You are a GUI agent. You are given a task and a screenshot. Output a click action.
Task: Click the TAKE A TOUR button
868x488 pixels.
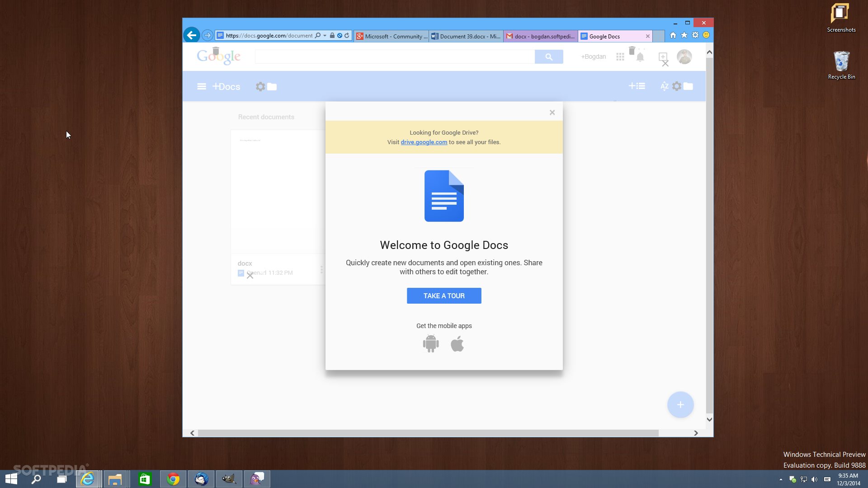click(443, 296)
